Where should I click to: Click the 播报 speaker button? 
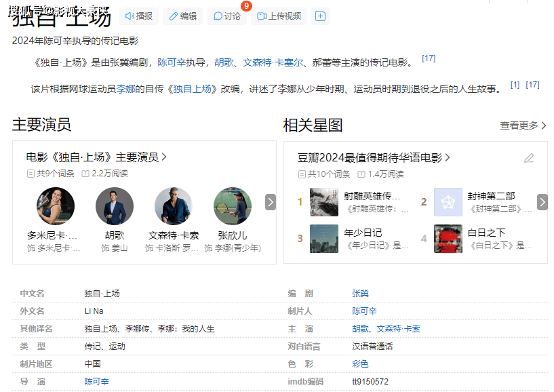[x=138, y=16]
